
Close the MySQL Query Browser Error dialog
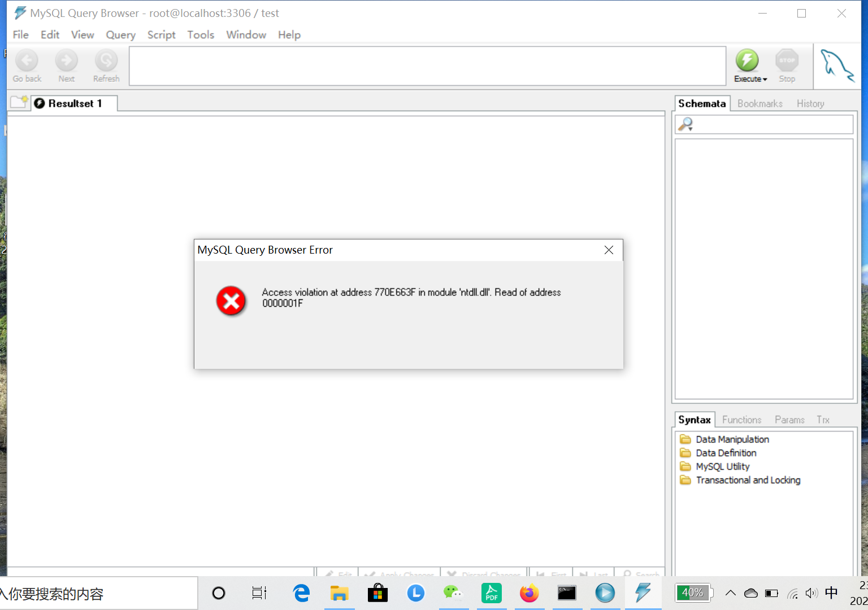click(x=609, y=250)
